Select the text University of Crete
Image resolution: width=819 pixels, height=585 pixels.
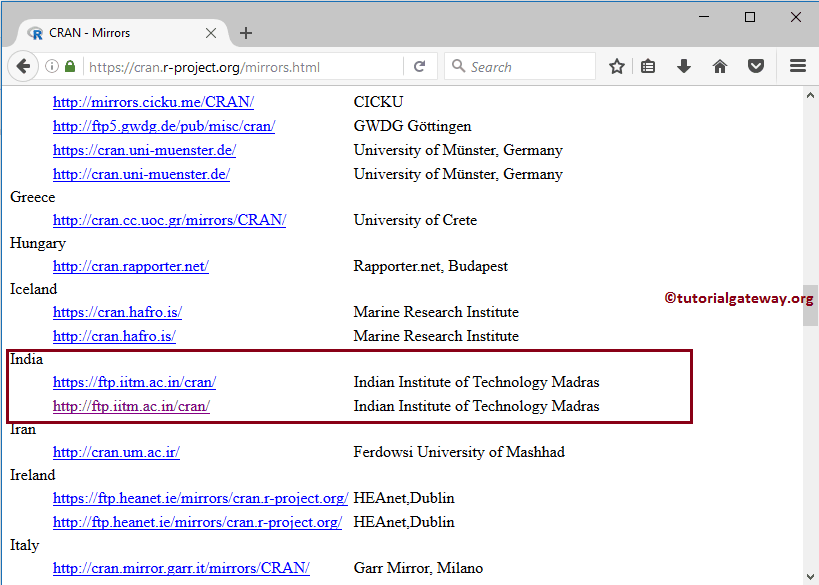pos(415,220)
